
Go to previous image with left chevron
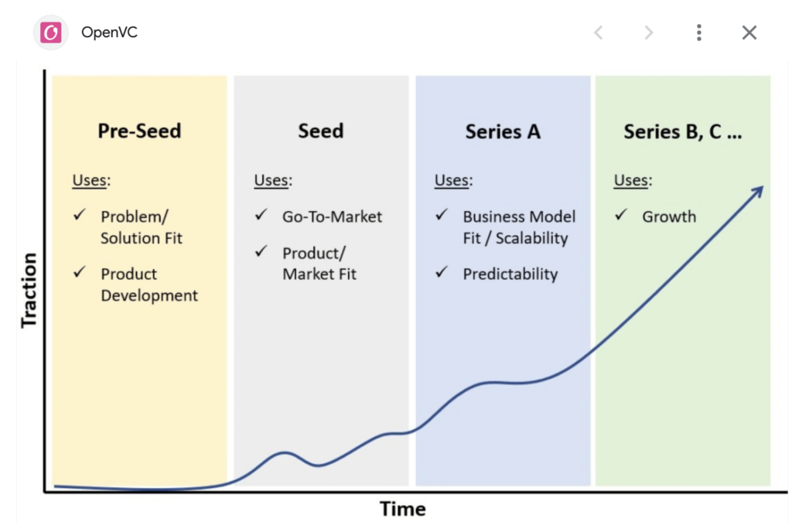599,32
